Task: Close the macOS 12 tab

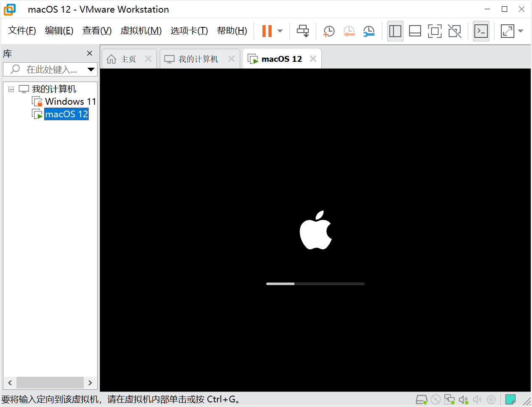Action: point(313,59)
